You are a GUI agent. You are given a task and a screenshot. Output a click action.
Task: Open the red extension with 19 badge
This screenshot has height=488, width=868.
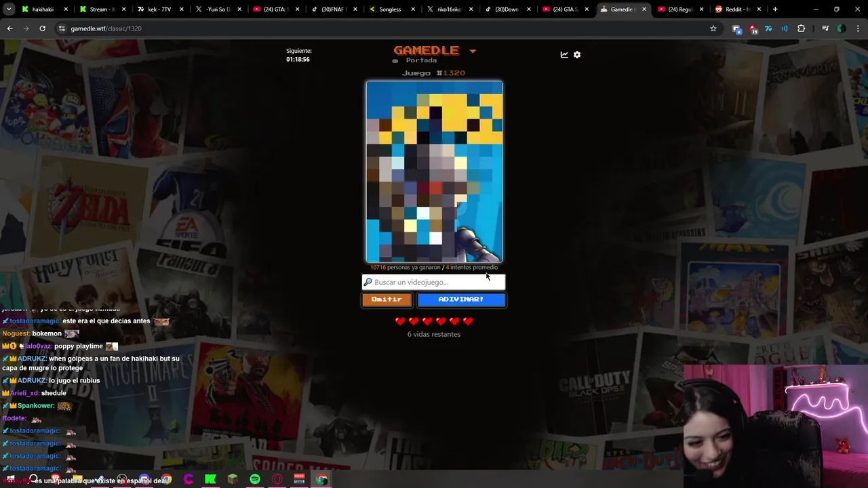click(753, 28)
